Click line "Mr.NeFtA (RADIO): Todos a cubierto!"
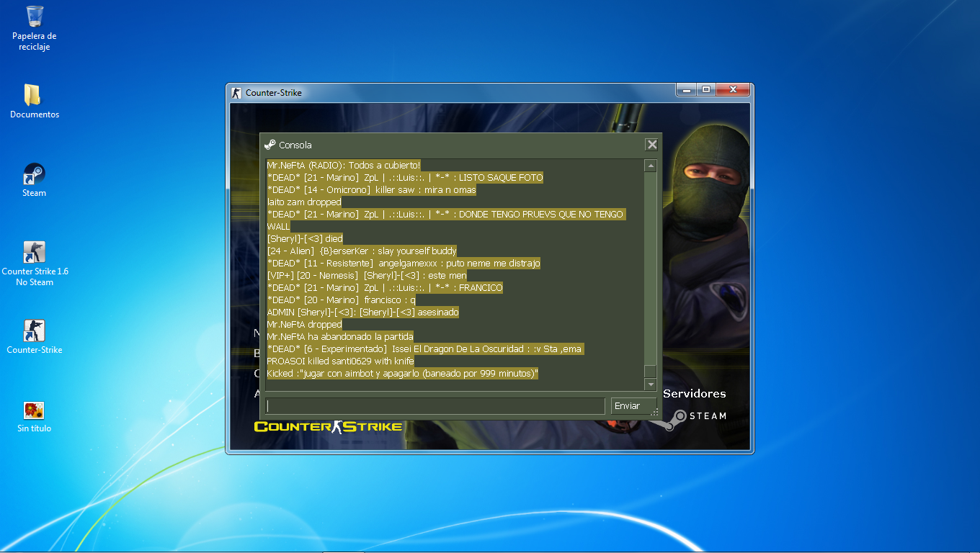The image size is (980, 553). pos(343,166)
